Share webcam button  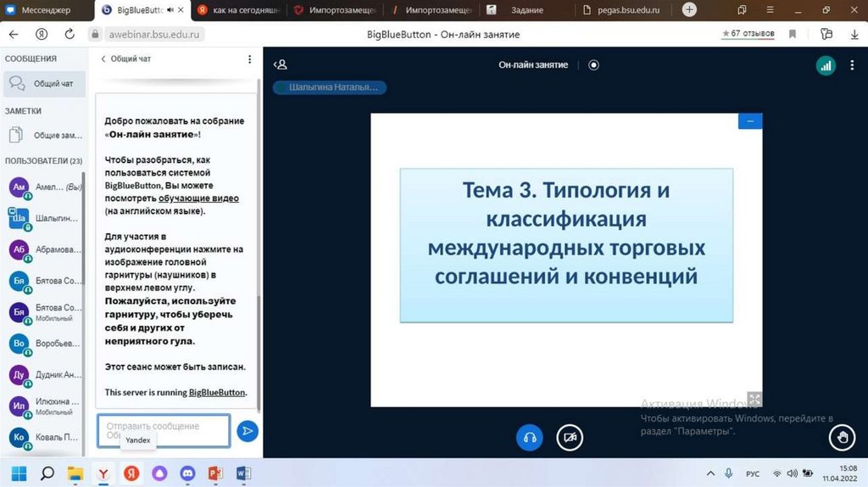point(569,437)
